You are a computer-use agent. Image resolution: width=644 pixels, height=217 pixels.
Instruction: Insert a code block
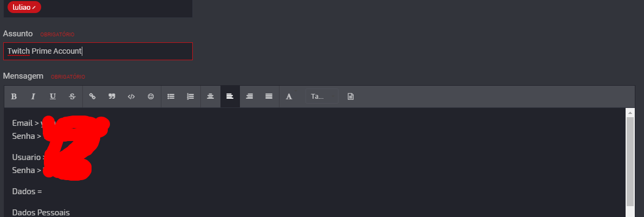pyautogui.click(x=131, y=97)
